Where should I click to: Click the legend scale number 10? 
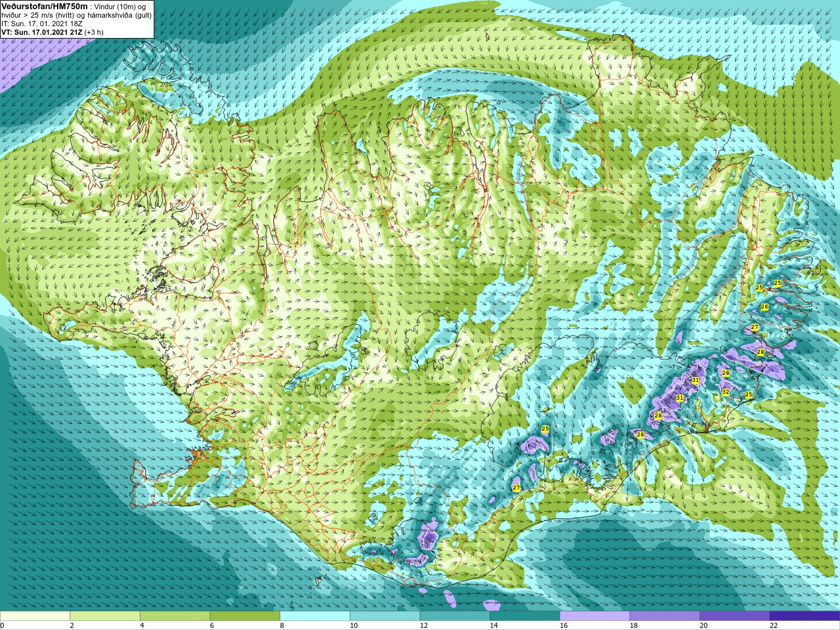[x=354, y=625]
